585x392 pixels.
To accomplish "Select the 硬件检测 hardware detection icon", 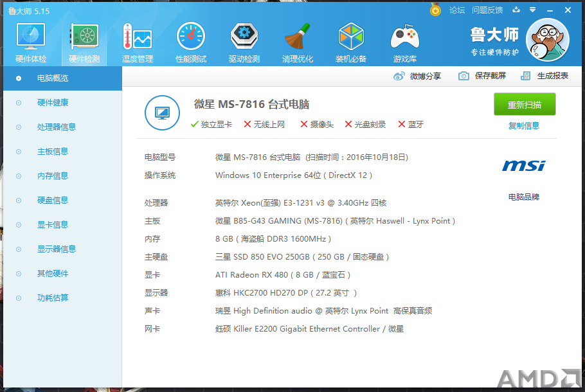I will click(x=84, y=42).
